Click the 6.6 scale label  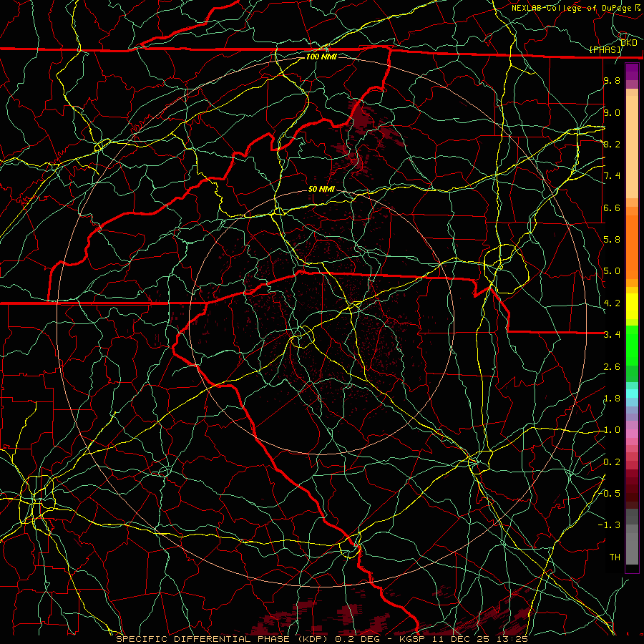pyautogui.click(x=612, y=208)
